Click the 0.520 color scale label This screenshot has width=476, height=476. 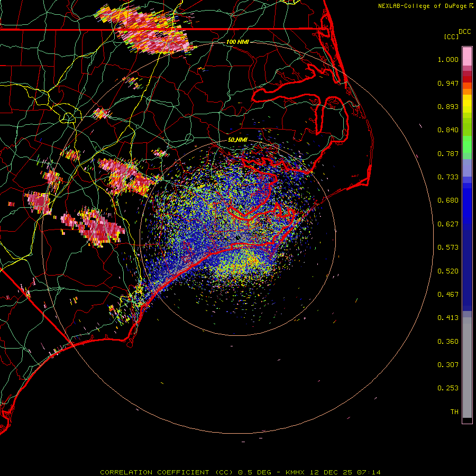click(x=448, y=271)
